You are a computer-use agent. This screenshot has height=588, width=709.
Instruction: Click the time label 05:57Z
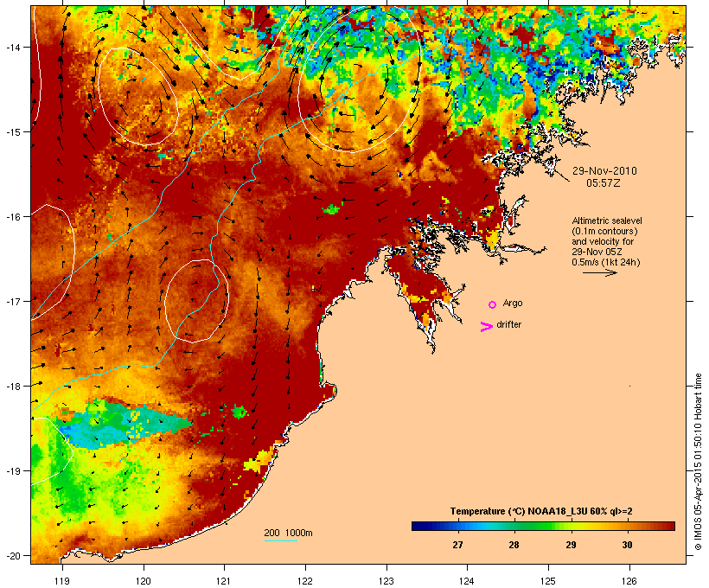604,183
